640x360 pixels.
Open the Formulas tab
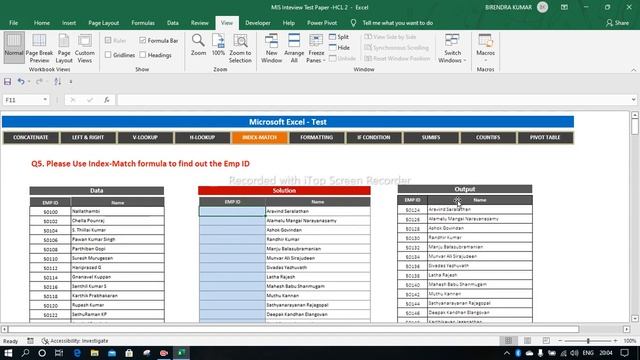[x=143, y=23]
